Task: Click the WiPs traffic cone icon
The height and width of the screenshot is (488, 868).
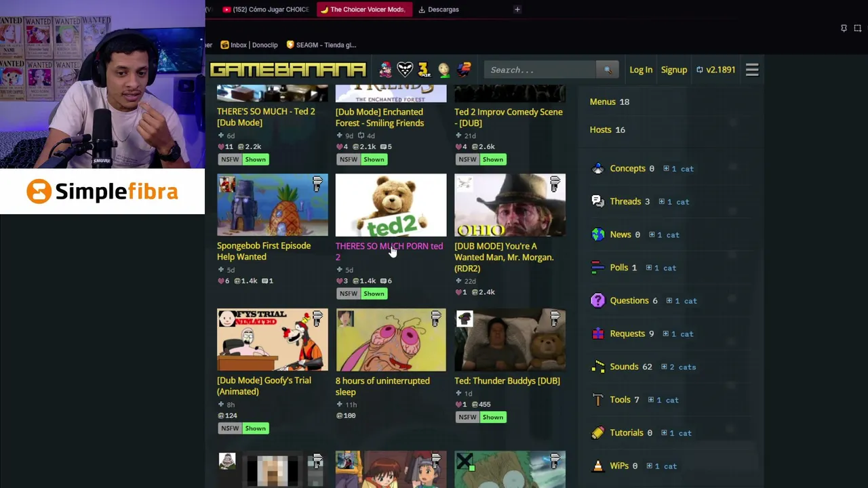Action: coord(597,466)
